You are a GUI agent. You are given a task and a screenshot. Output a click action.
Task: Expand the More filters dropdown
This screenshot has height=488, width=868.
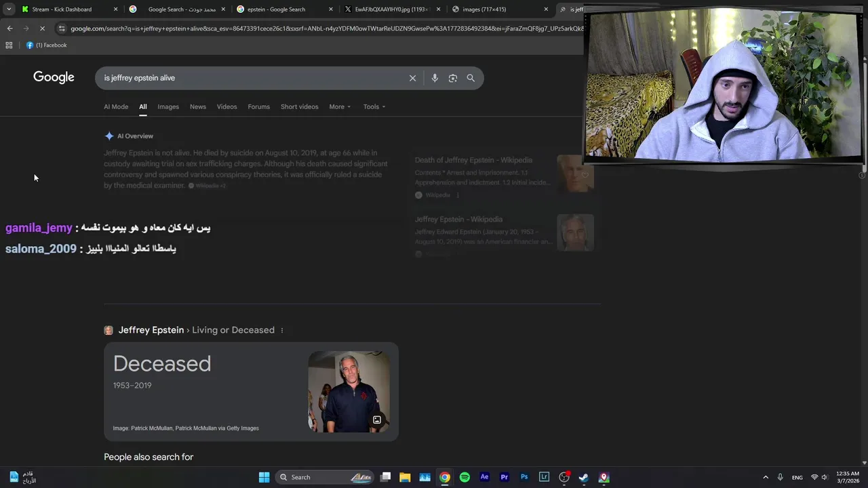pos(340,106)
